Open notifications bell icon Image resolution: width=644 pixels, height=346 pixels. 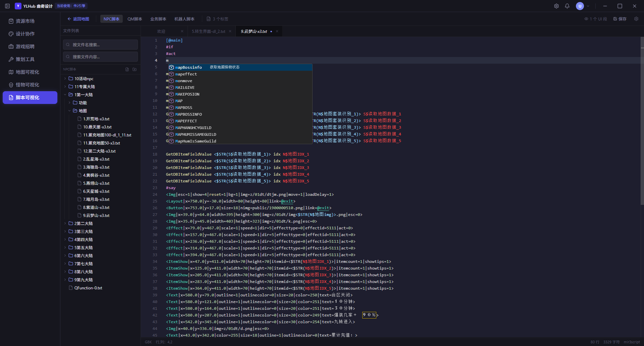[x=567, y=6]
